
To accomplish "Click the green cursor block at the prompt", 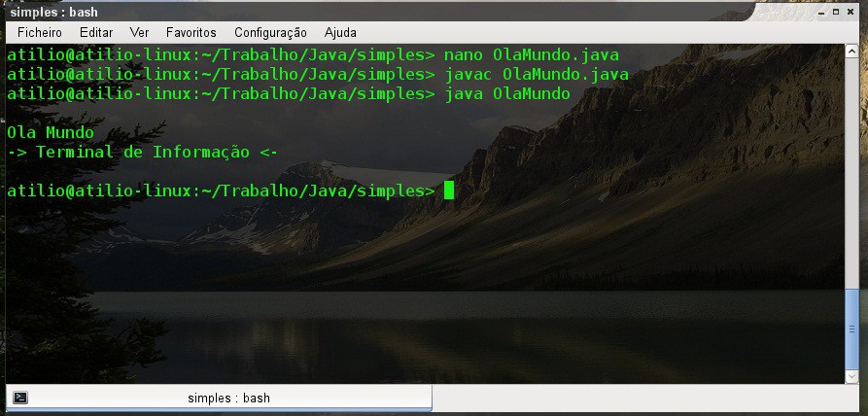I will [x=449, y=191].
